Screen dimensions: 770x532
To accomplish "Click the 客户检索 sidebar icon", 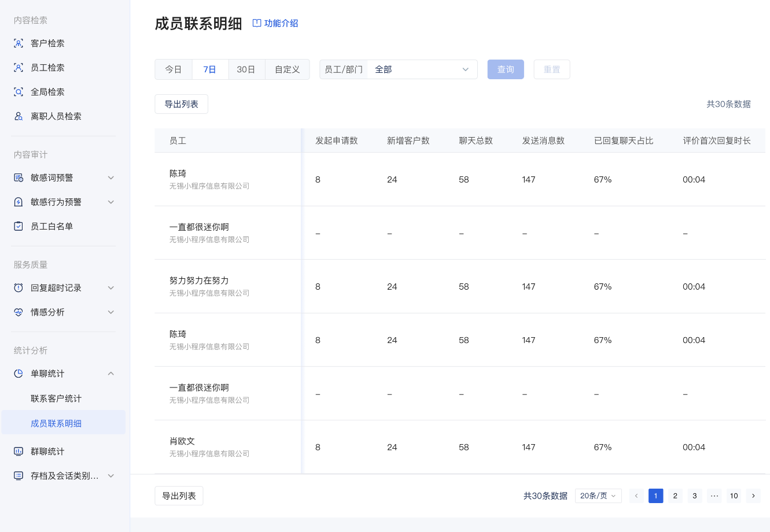I will click(x=19, y=43).
